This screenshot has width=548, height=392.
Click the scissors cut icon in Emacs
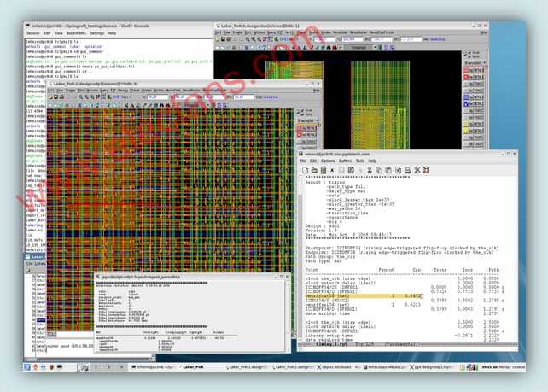(x=369, y=170)
